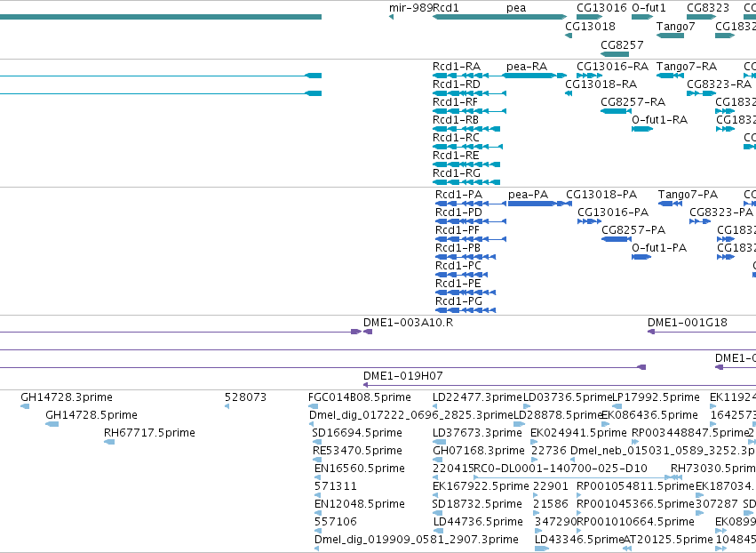Click the RH67717.5prime EST label
The width and height of the screenshot is (756, 553).
(x=149, y=433)
